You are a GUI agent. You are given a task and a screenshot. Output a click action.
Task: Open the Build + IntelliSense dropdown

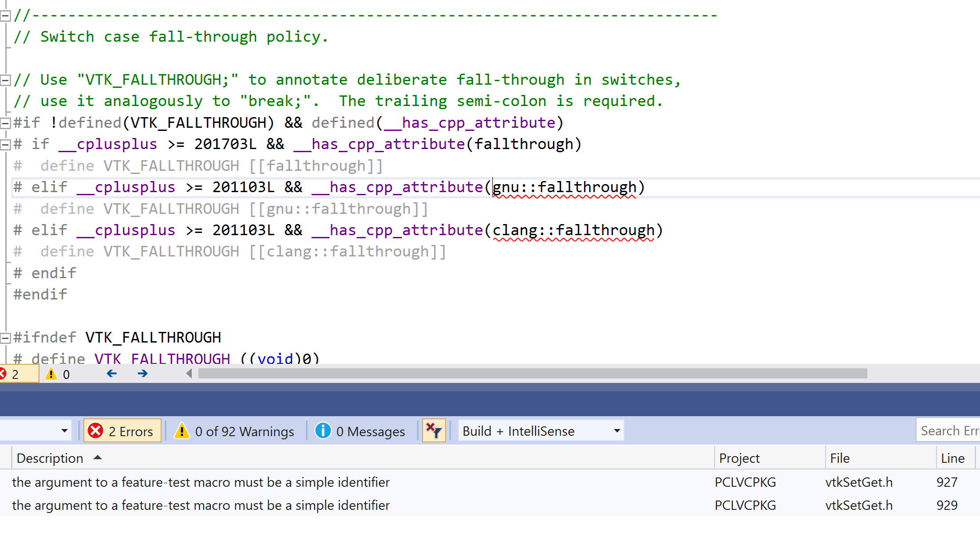point(616,430)
